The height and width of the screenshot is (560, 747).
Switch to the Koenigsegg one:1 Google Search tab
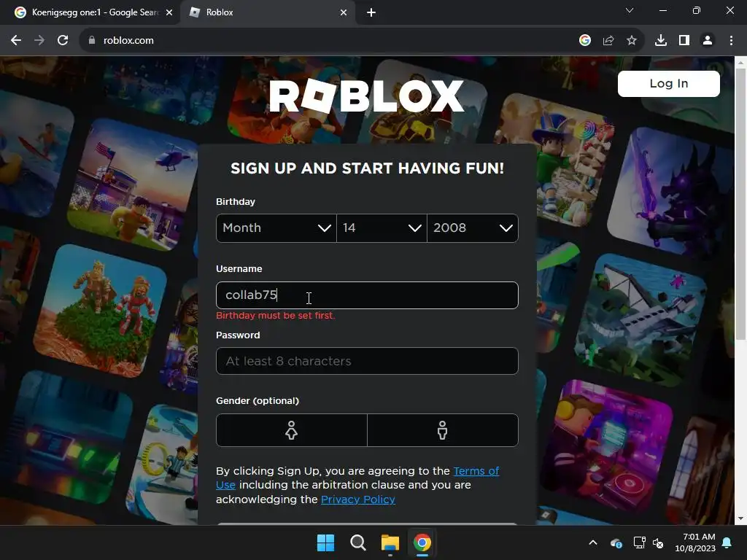[x=90, y=12]
